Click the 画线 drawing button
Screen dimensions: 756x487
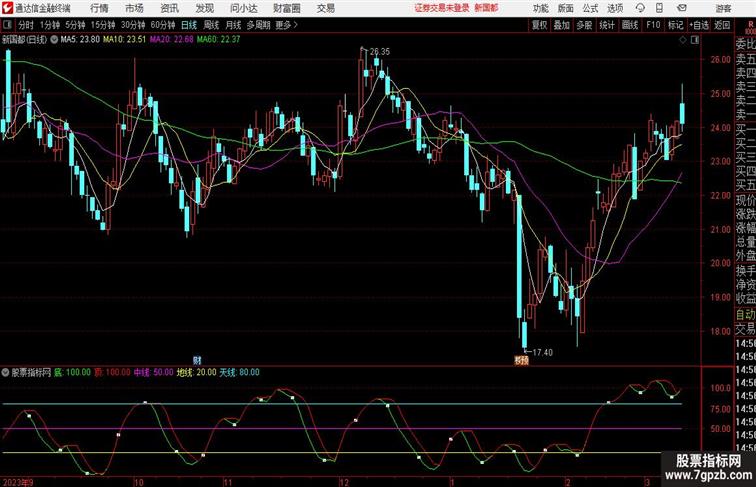(629, 25)
